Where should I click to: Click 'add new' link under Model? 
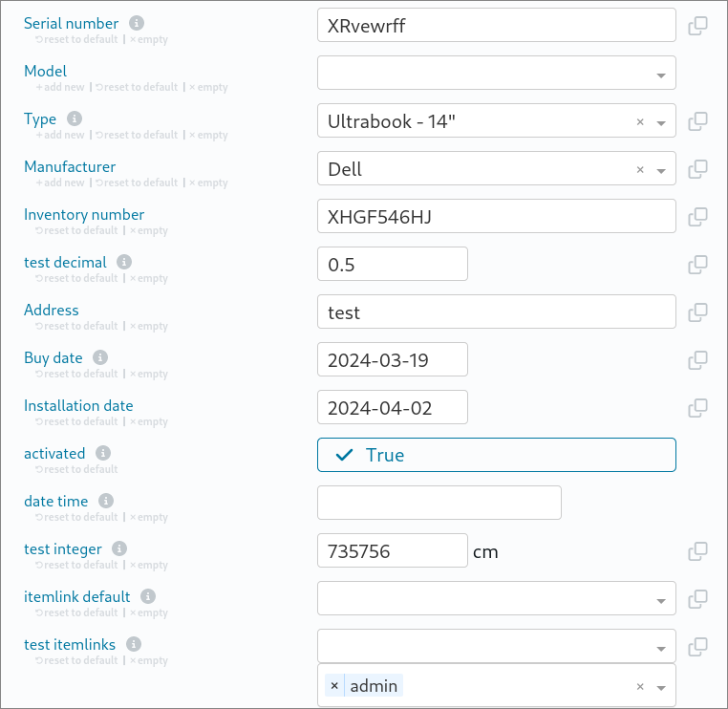[x=60, y=87]
